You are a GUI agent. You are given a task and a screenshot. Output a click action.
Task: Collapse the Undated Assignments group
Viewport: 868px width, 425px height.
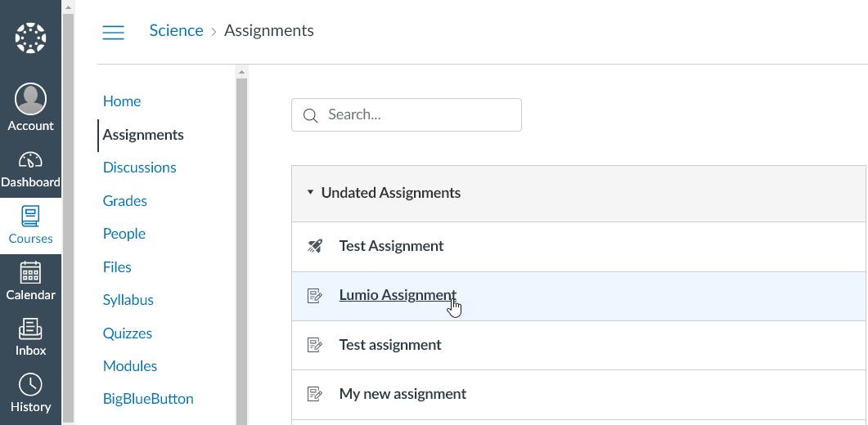point(310,193)
